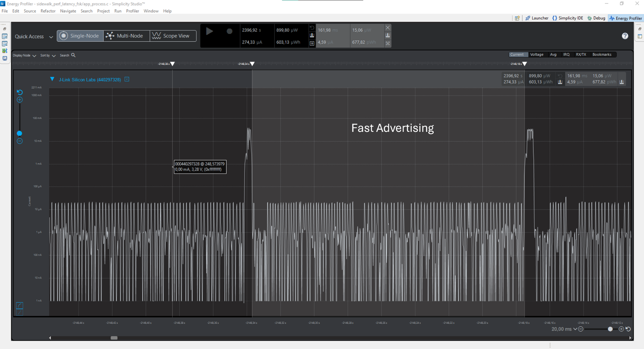Open the Profiler menu
The height and width of the screenshot is (349, 644).
point(133,11)
